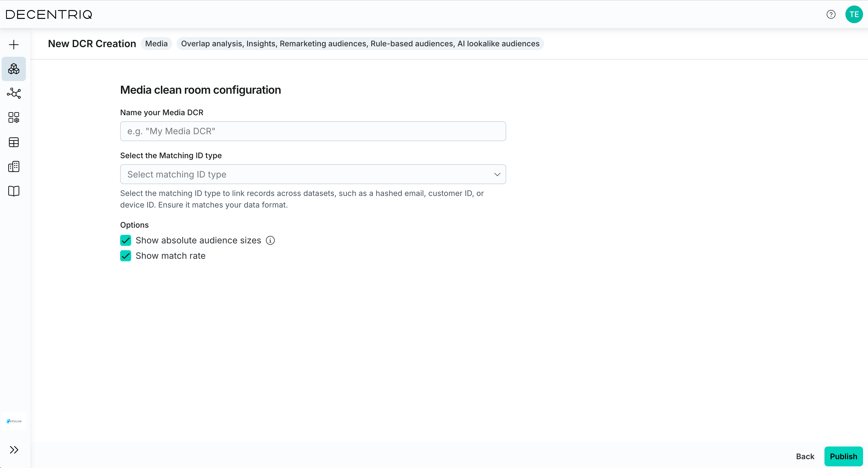Click the help question mark icon

(x=831, y=15)
